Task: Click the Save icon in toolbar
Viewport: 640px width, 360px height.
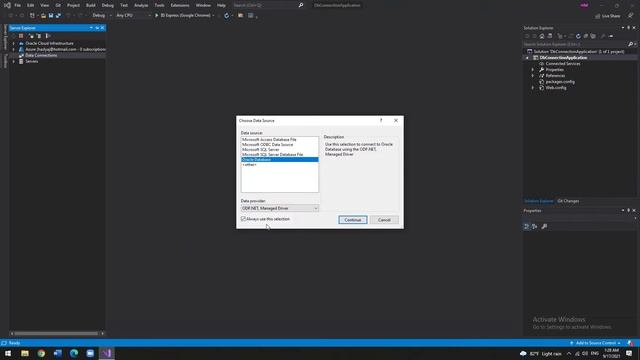Action: point(51,16)
